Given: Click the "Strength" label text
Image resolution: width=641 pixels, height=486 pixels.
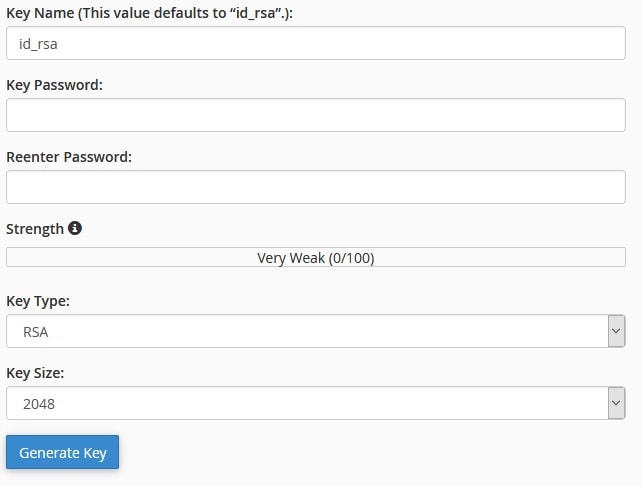Looking at the screenshot, I should click(x=35, y=229).
